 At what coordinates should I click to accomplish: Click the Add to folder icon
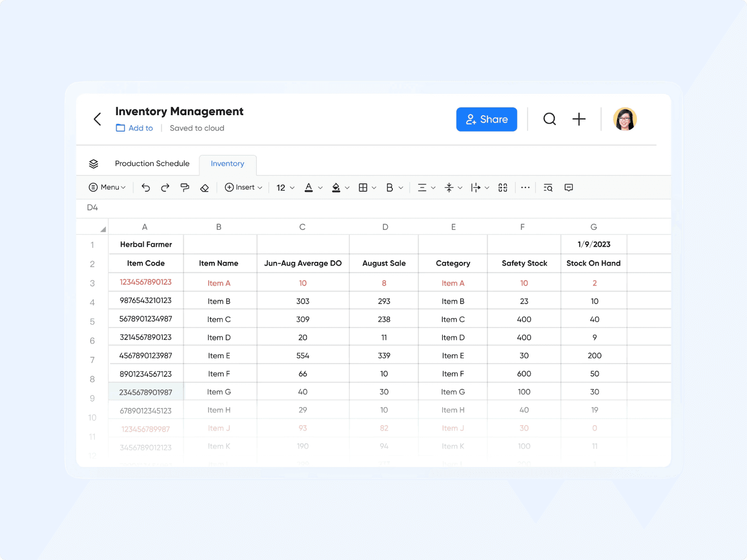click(x=120, y=128)
